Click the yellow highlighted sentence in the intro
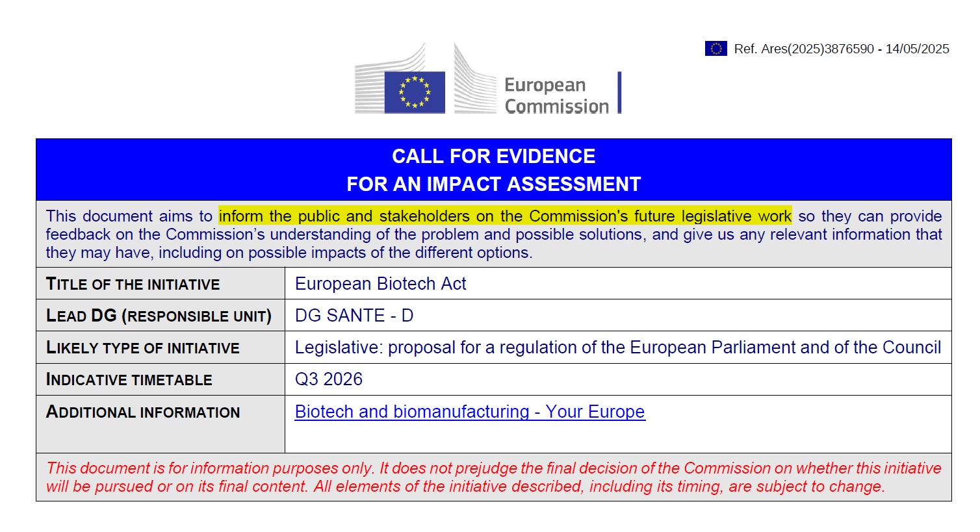Screen dimensions: 980x532 (x=505, y=216)
